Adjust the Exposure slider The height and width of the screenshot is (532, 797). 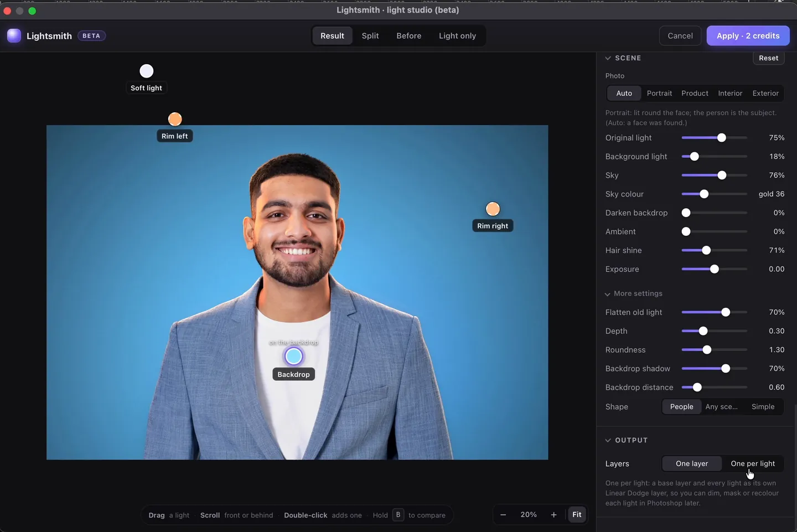click(x=715, y=269)
